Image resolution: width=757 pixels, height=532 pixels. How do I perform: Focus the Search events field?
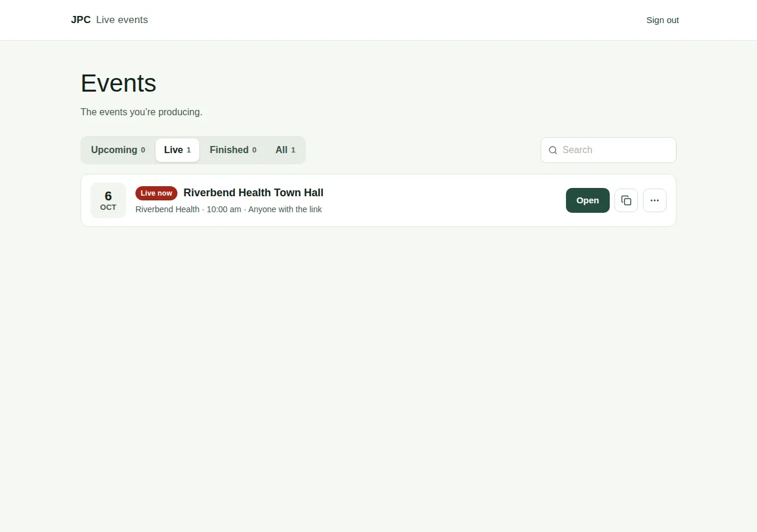click(x=609, y=150)
